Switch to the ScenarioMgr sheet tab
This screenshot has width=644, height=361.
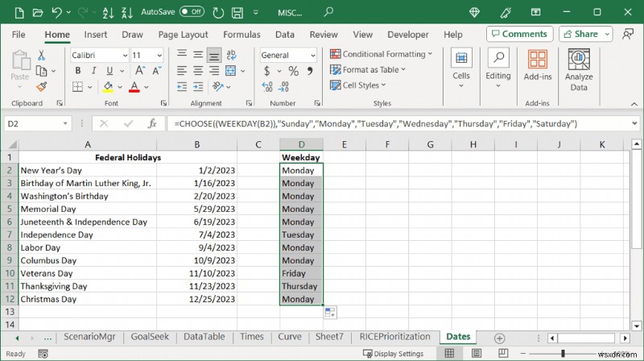[89, 337]
